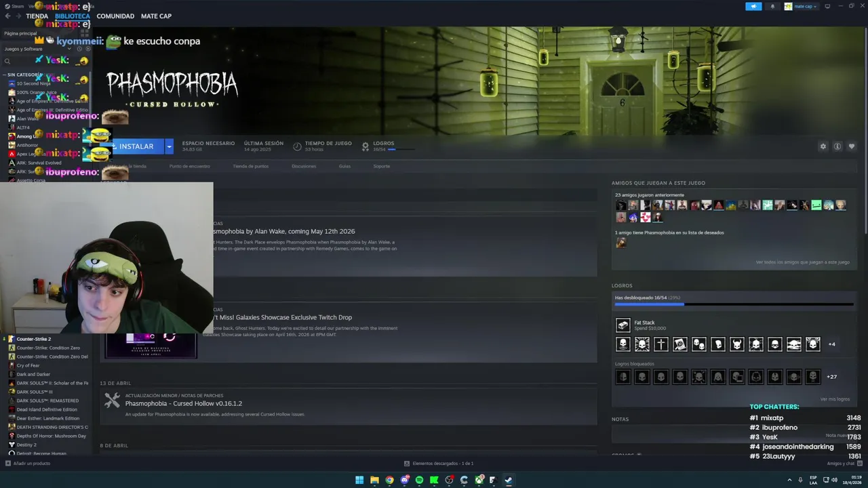Click Ver mis logros link
The image size is (868, 488).
coord(835,399)
